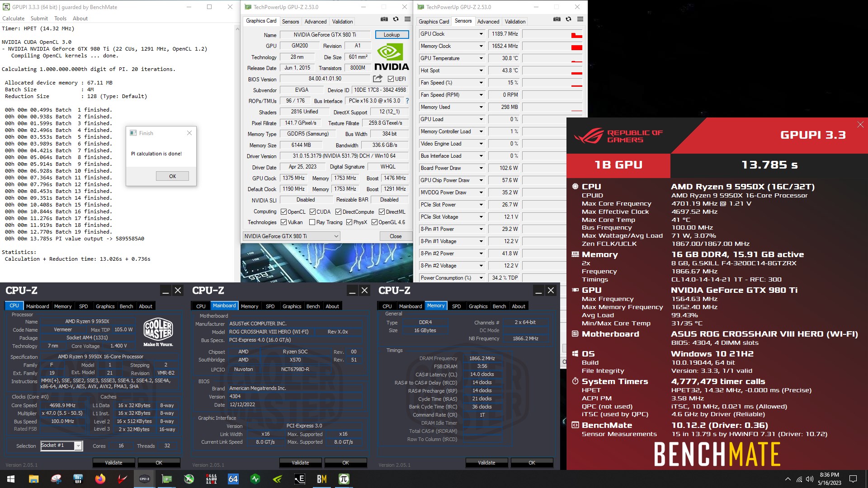Click the BIOS export share icon

point(377,79)
